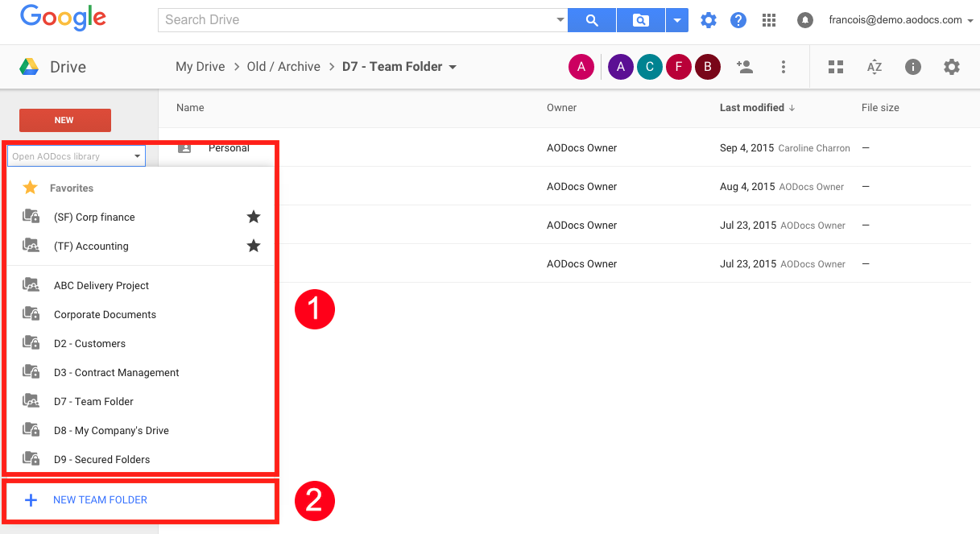Open the blue gear settings in the top bar
The width and height of the screenshot is (980, 534).
coord(709,20)
